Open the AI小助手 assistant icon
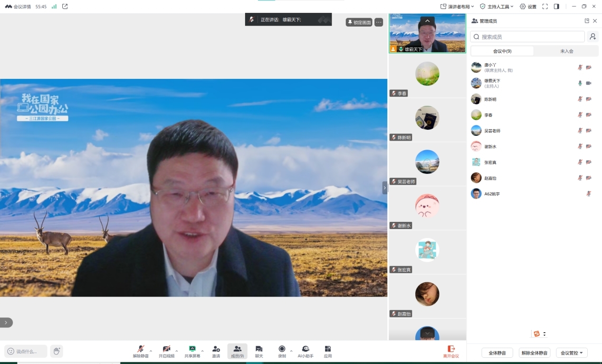The height and width of the screenshot is (364, 602). point(306,350)
